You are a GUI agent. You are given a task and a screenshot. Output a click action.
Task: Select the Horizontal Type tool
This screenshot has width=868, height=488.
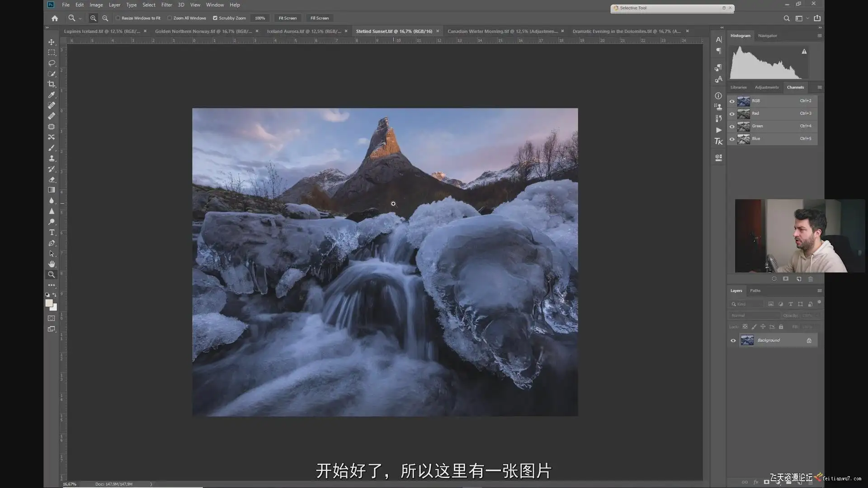coord(52,232)
